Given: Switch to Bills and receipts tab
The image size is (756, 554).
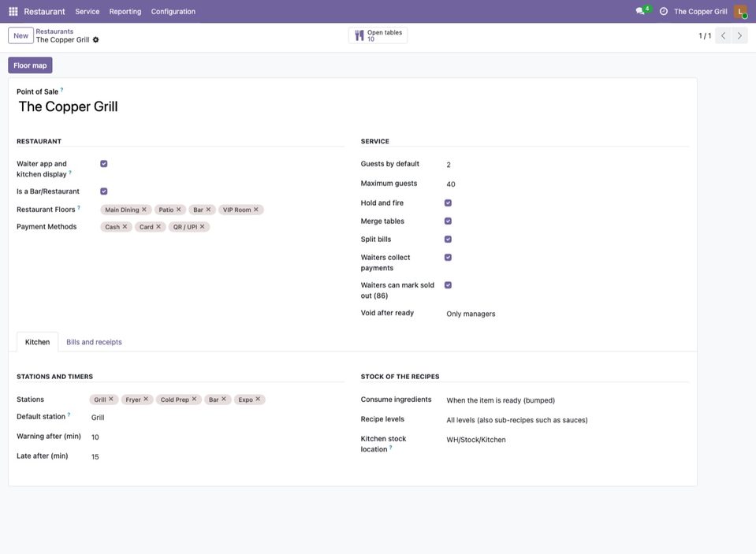Looking at the screenshot, I should tap(94, 342).
